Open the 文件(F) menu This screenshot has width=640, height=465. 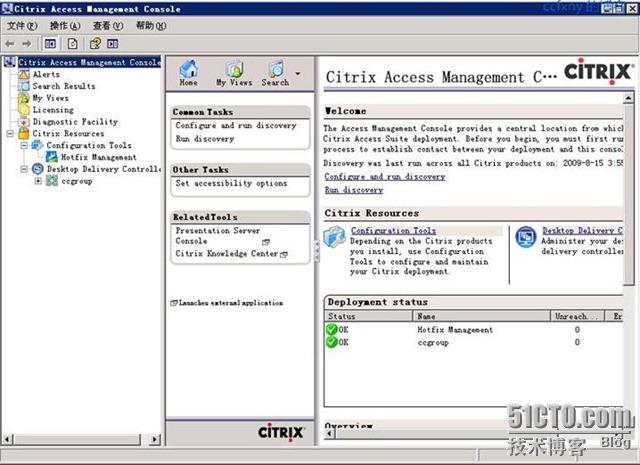pyautogui.click(x=22, y=26)
